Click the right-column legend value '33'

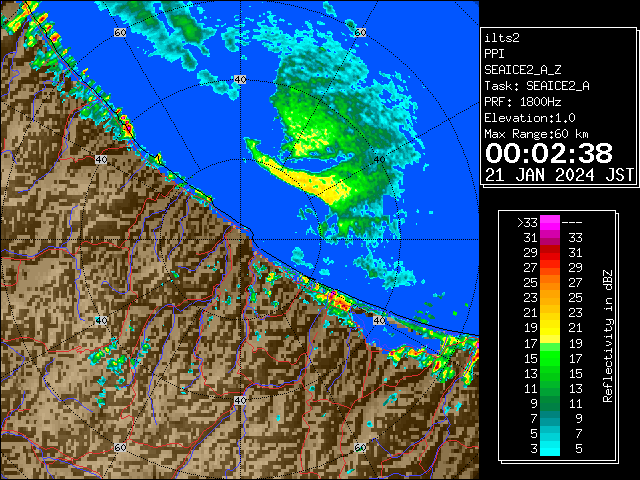[x=575, y=238]
